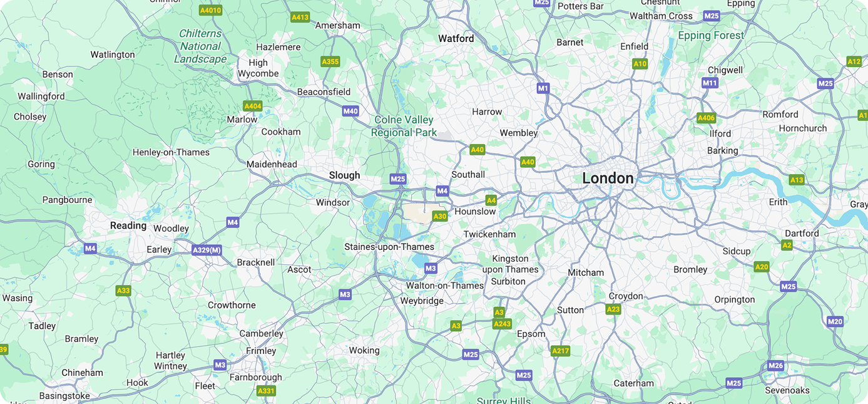Click the Watford town label

(456, 38)
